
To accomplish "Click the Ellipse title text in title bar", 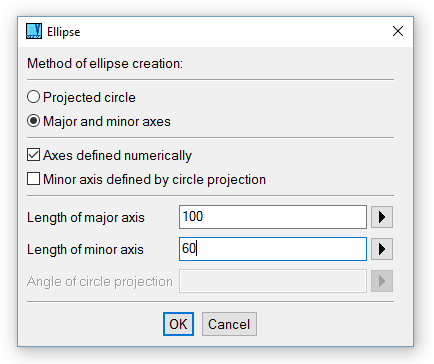I will [64, 32].
